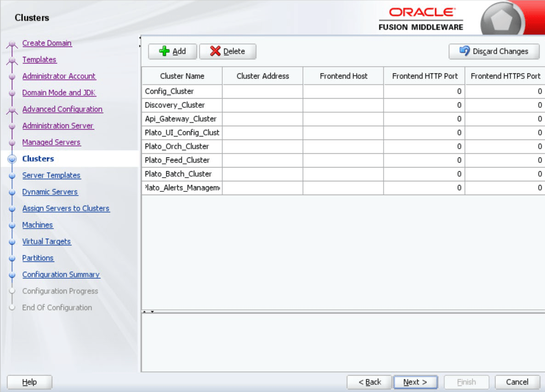
Task: Click the Add button label
Action: 179,51
